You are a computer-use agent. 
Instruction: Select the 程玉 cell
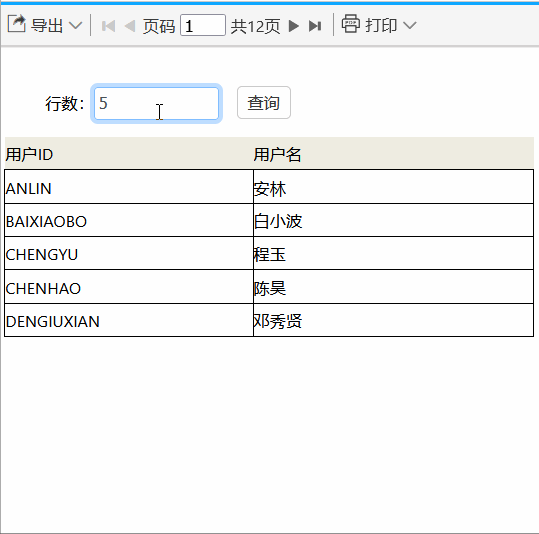pyautogui.click(x=393, y=253)
